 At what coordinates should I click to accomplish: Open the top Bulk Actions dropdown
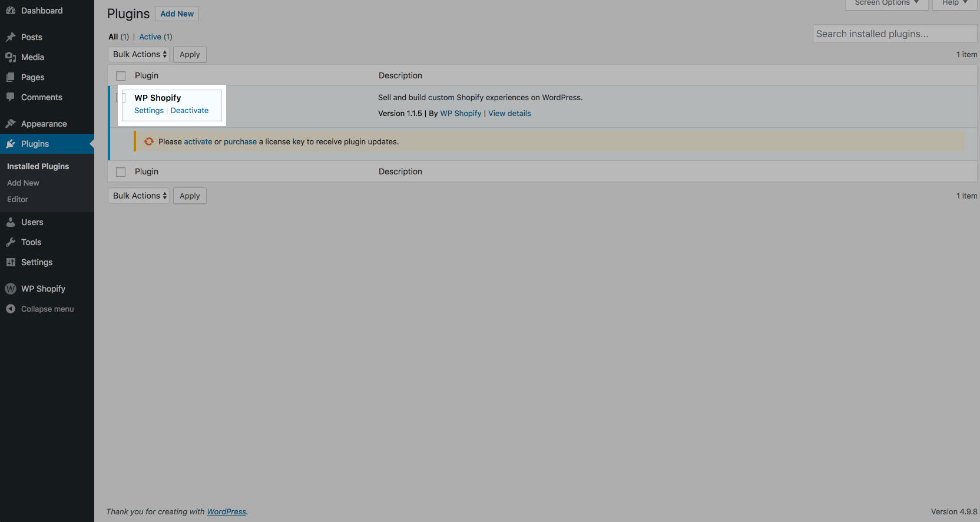(139, 54)
